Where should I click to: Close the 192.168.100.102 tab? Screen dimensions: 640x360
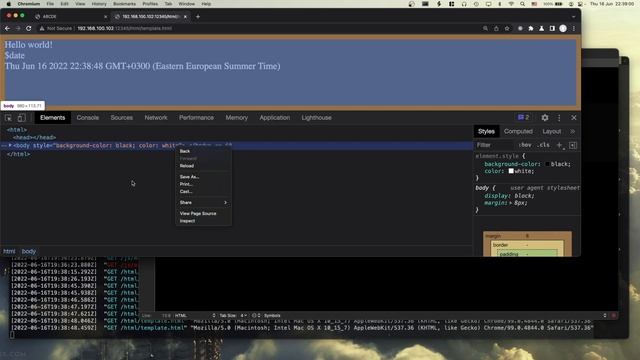tap(185, 17)
